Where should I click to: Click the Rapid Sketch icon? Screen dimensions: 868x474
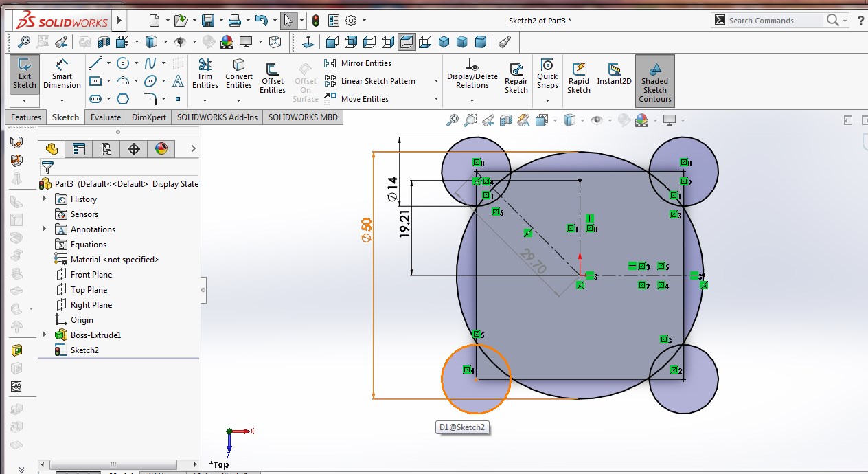pyautogui.click(x=579, y=78)
